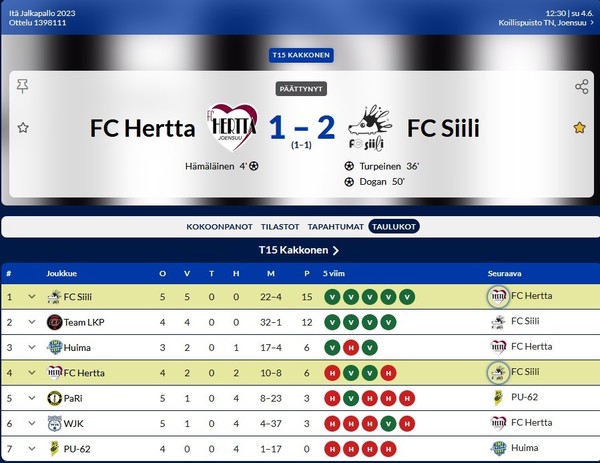The width and height of the screenshot is (600, 463).
Task: Click the T15 KAKKONEN badge button
Action: coord(301,55)
